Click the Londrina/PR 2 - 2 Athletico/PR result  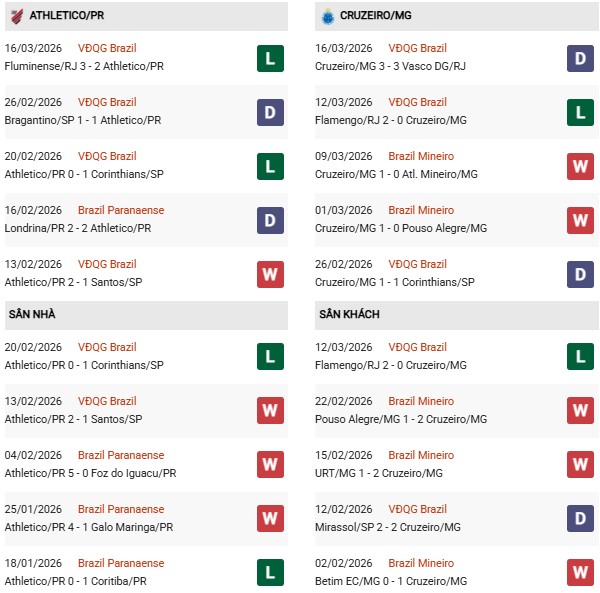82,228
